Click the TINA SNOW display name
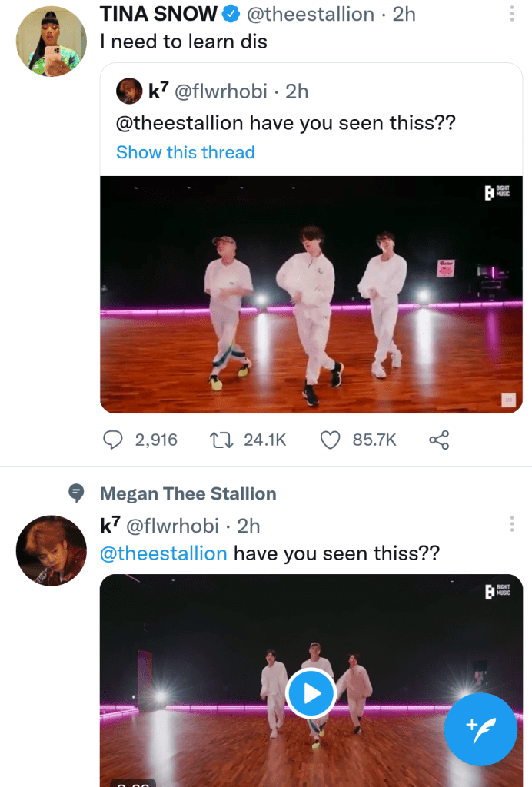Viewport: 532px width, 787px height. pos(158,14)
